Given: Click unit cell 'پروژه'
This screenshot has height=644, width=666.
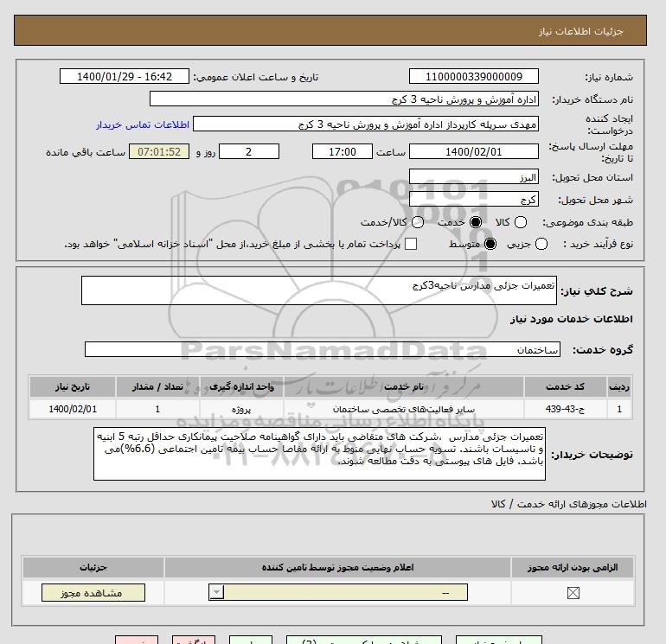Looking at the screenshot, I should [x=241, y=409].
